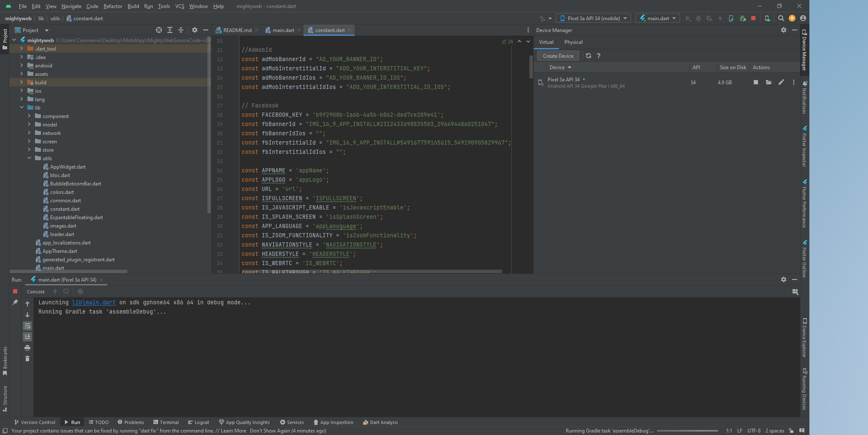Open the editor tabs more-options menu
The image size is (868, 435).
[528, 30]
